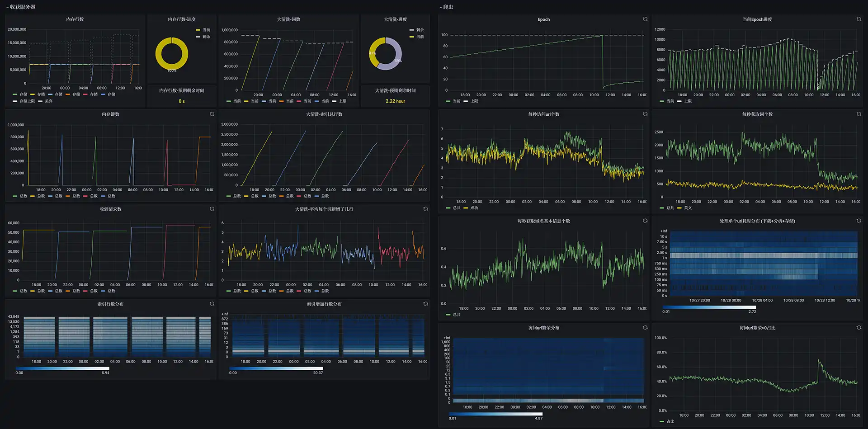Click the 2.22 hour stat value
868x429 pixels.
[x=395, y=101]
